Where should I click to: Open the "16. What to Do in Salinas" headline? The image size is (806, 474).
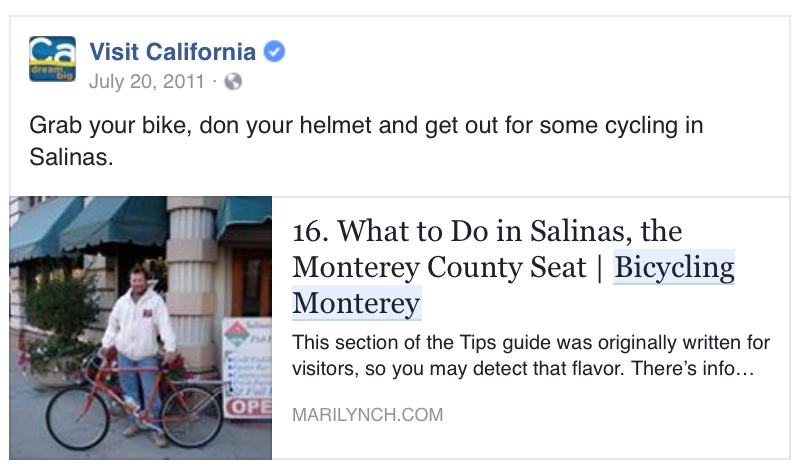coord(487,233)
